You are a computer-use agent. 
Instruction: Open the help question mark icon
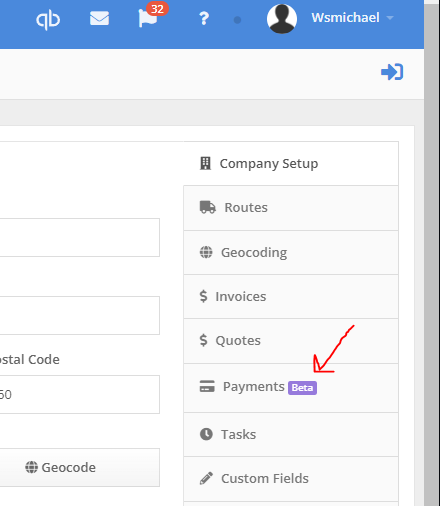coord(204,19)
